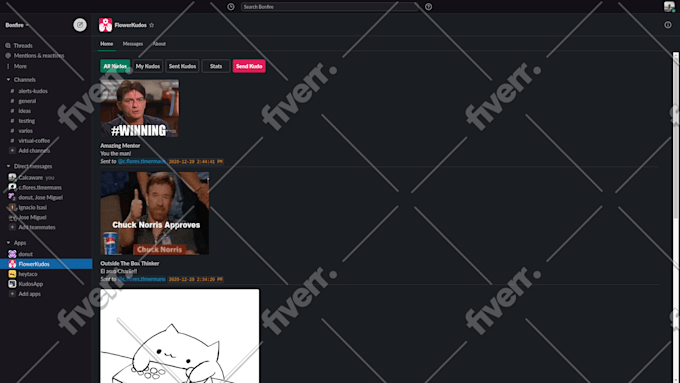The width and height of the screenshot is (680, 383).
Task: Switch to the Messages tab
Action: 133,44
